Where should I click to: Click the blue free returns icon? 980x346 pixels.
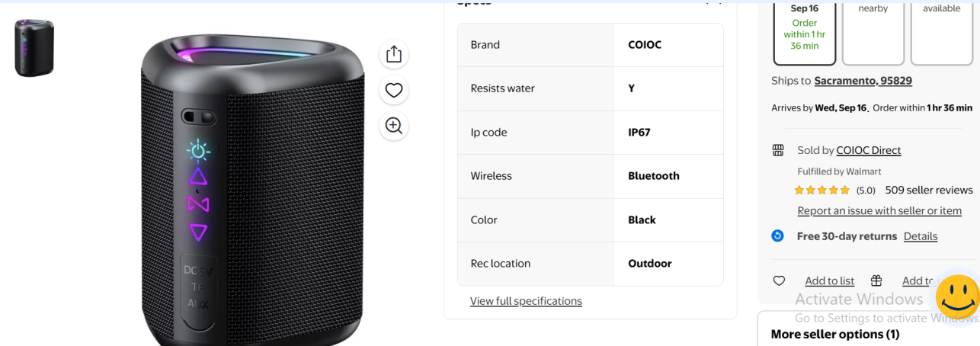click(777, 235)
